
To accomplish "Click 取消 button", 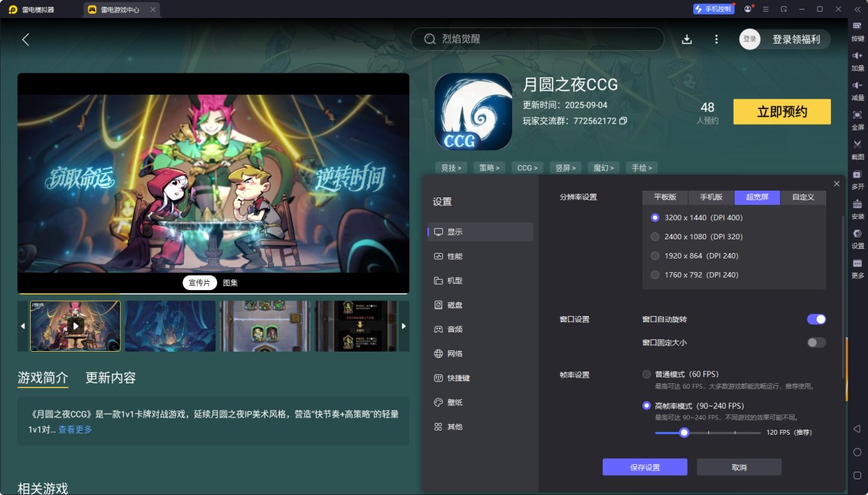I will click(x=739, y=467).
